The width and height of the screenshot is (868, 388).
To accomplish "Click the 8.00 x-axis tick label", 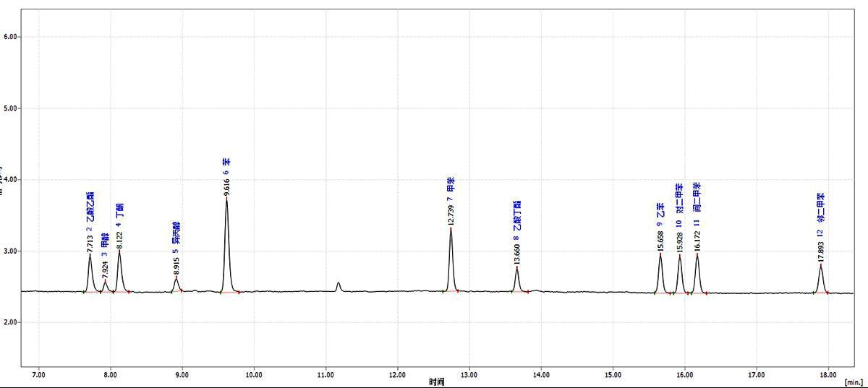I will click(x=111, y=374).
